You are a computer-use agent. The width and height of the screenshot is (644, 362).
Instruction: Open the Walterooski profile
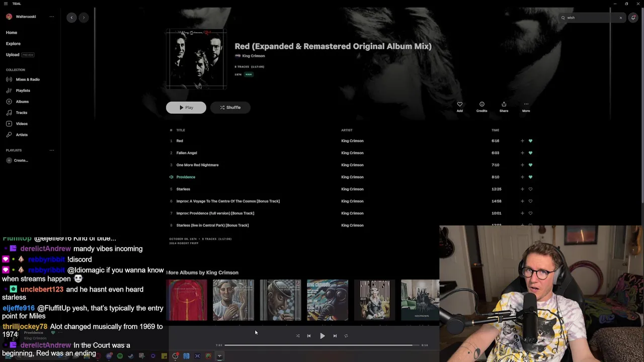pyautogui.click(x=21, y=17)
